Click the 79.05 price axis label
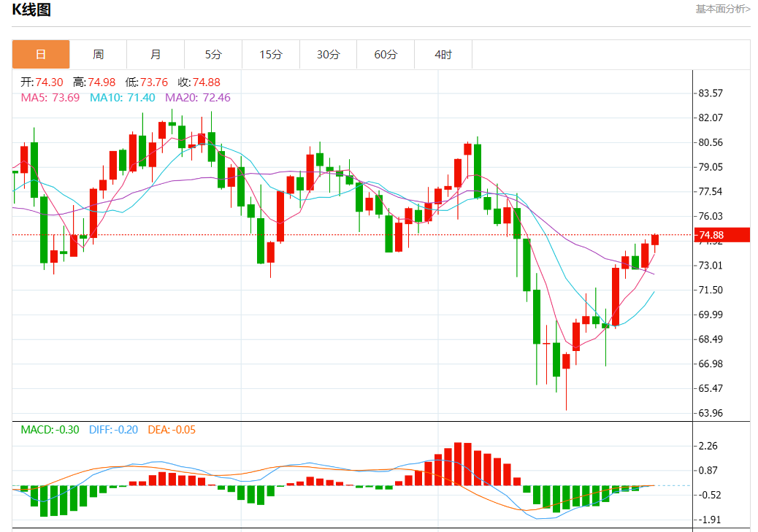The width and height of the screenshot is (758, 532). click(711, 167)
